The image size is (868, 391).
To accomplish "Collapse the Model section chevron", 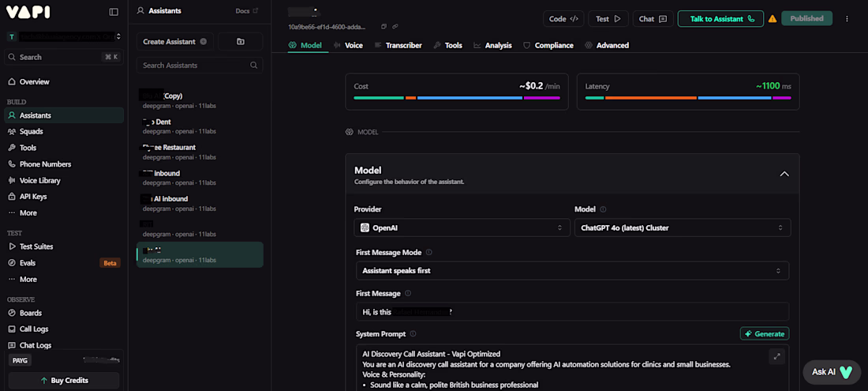I will 784,174.
